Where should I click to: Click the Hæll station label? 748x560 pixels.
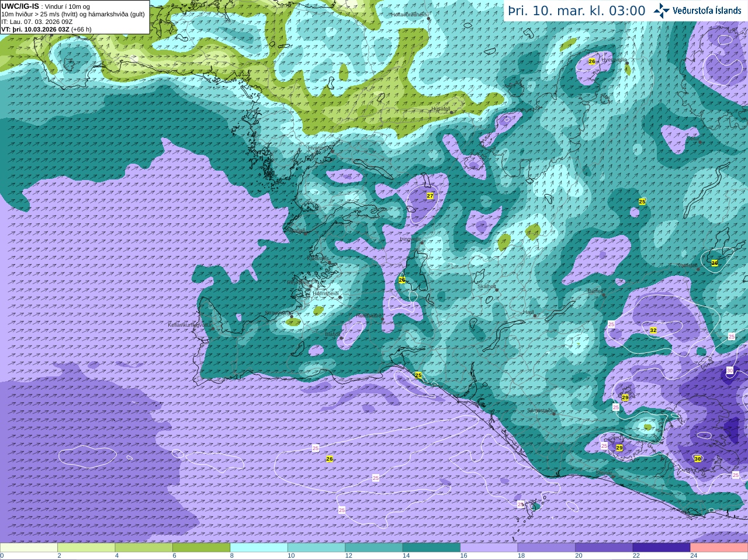(528, 312)
